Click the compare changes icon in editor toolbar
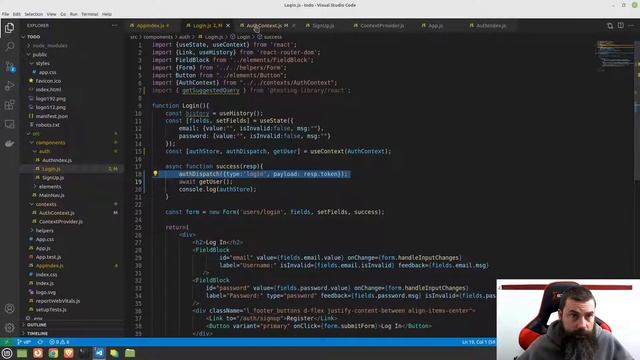 [610, 26]
